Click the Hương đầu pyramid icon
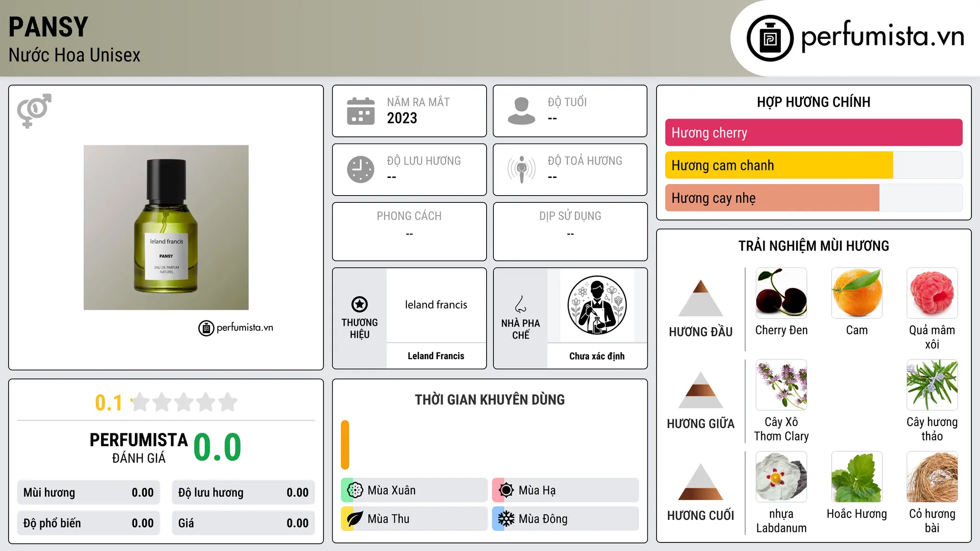The image size is (980, 551). point(701,298)
